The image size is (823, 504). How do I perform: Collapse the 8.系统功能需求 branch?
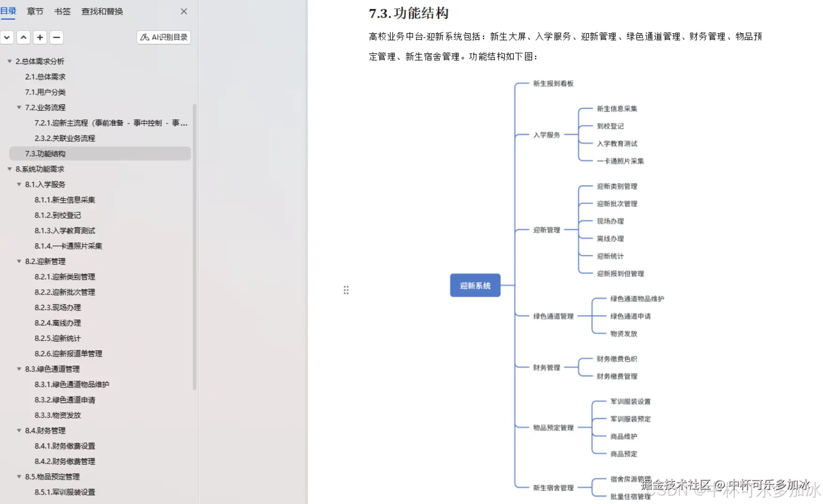[9, 169]
